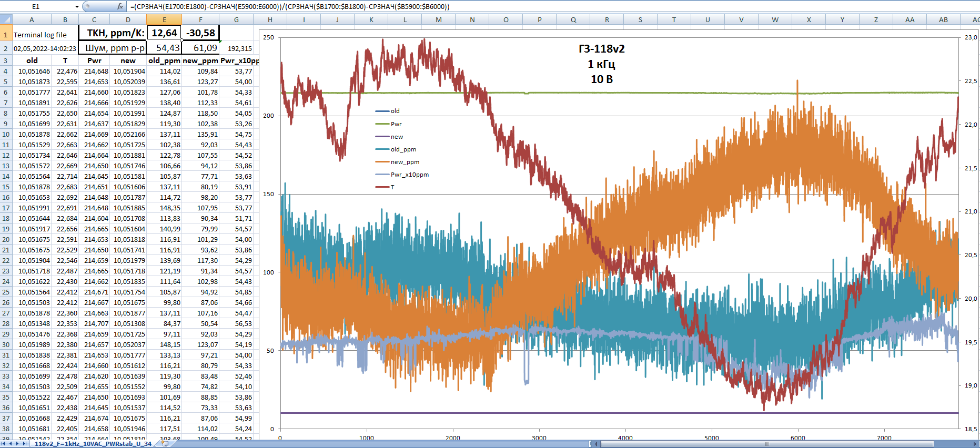Viewport: 980px width, 448px height.
Task: Select 'new_ppm' chart legend entry
Action: (x=397, y=162)
